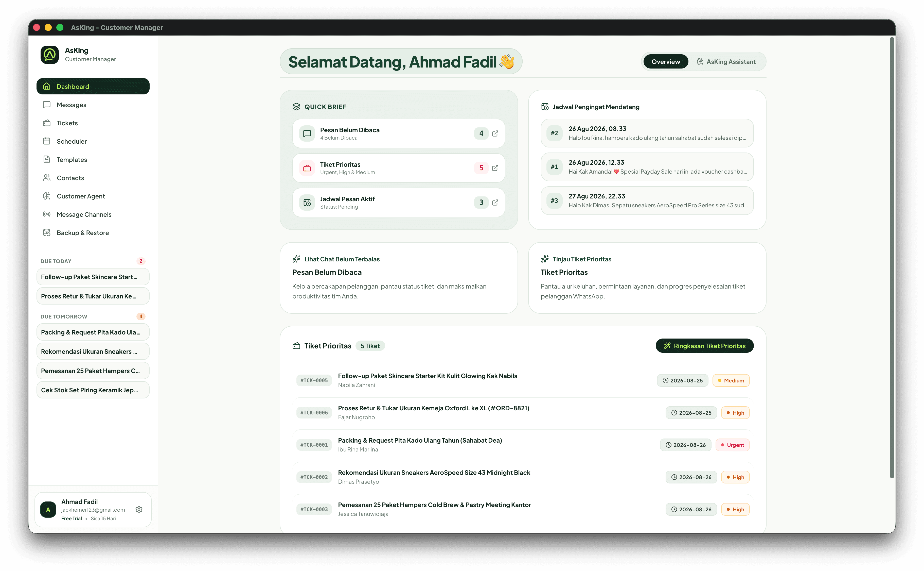Open the Templates page
Image resolution: width=924 pixels, height=571 pixels.
[93, 159]
